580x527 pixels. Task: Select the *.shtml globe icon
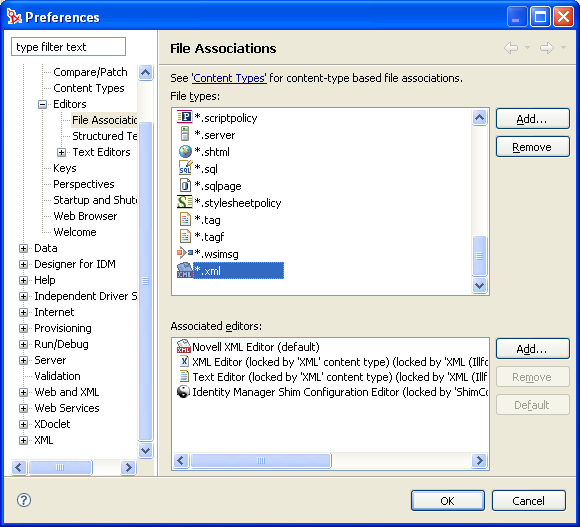[x=185, y=152]
